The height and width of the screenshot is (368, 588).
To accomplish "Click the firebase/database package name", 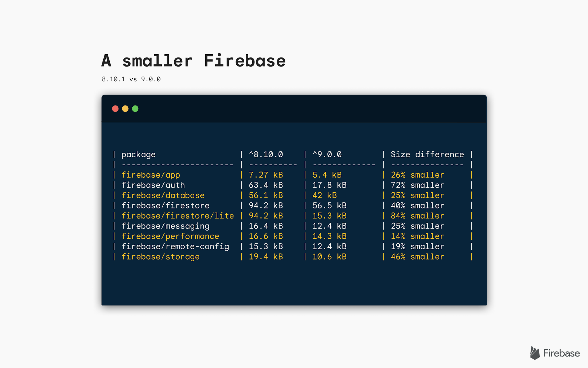I will [163, 195].
